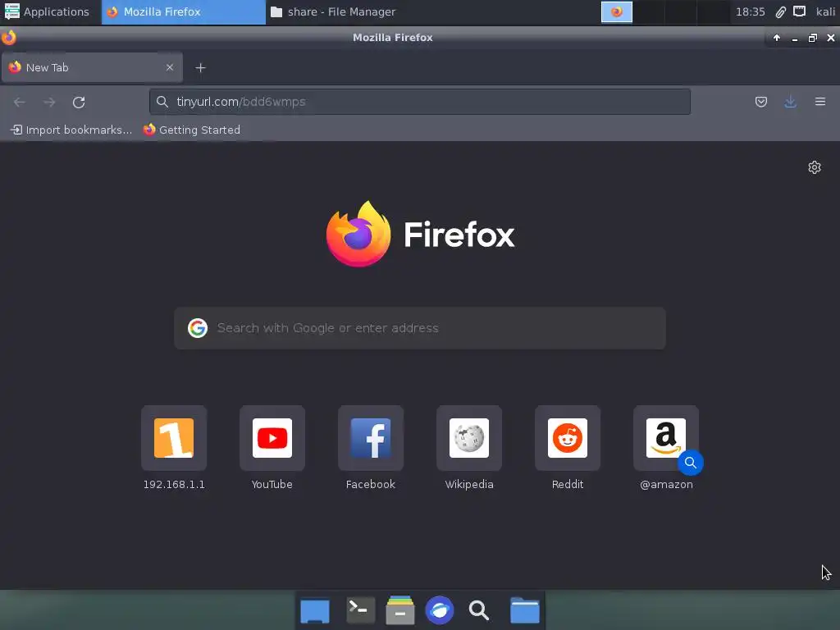The width and height of the screenshot is (840, 630).
Task: Open Getting Started bookmark
Action: [x=192, y=130]
